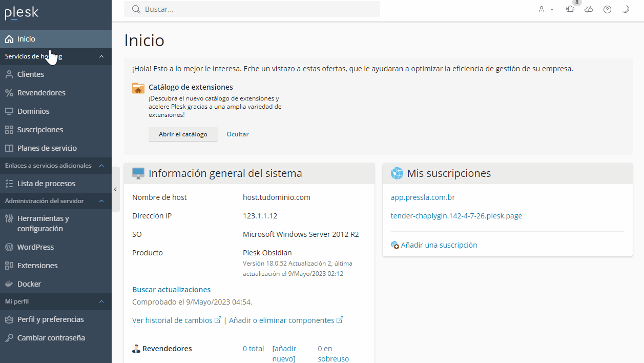This screenshot has height=363, width=644.
Task: Click the Suscripciones grid icon
Action: [9, 130]
